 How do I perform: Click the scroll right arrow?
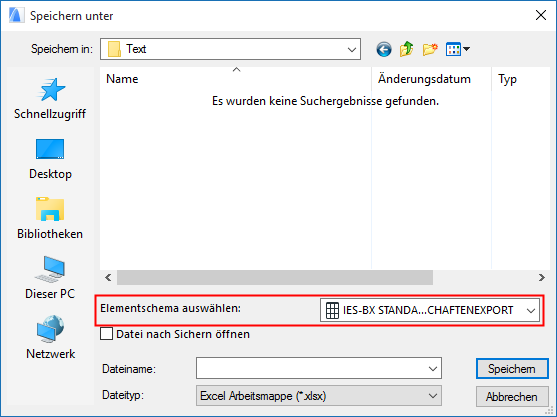click(x=541, y=277)
